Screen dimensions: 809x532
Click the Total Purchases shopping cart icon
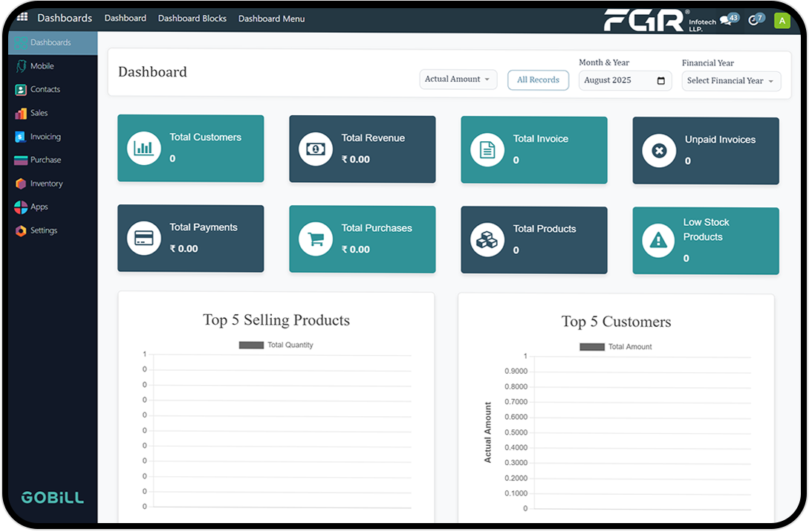pos(316,239)
